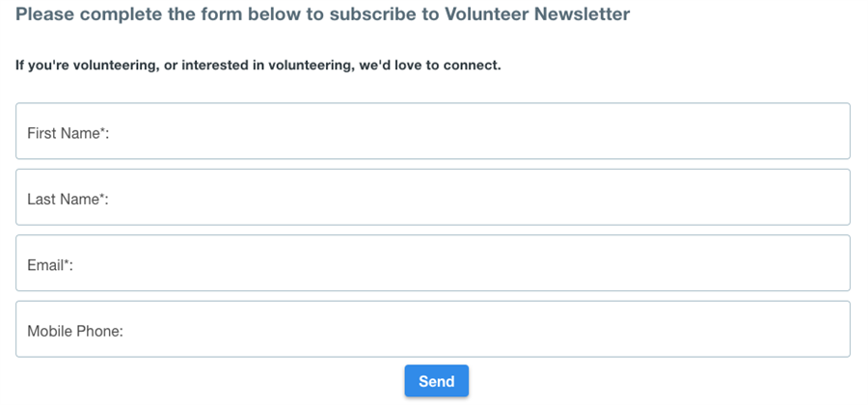
Task: Submit the form with the Send button
Action: point(437,381)
